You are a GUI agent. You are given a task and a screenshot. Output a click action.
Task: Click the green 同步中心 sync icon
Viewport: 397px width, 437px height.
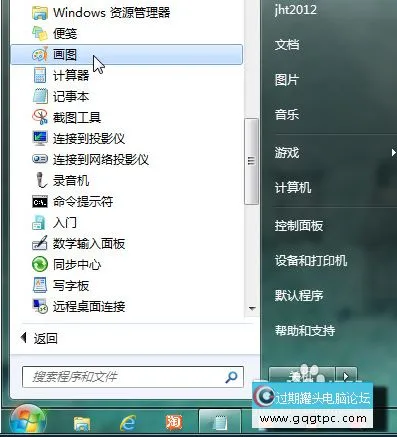point(40,264)
